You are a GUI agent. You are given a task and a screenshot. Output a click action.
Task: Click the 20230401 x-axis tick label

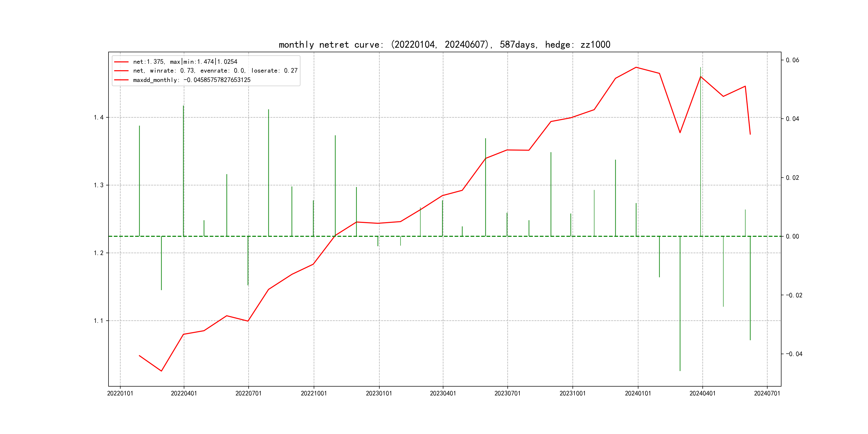[443, 394]
